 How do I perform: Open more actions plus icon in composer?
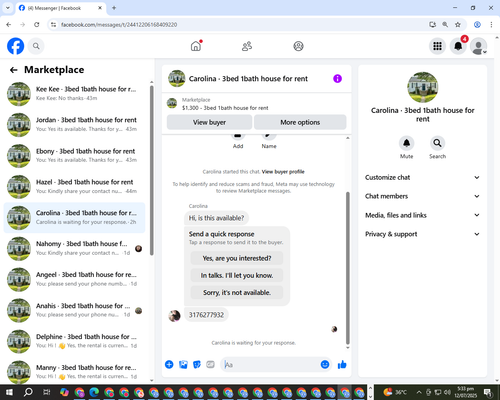tap(169, 364)
